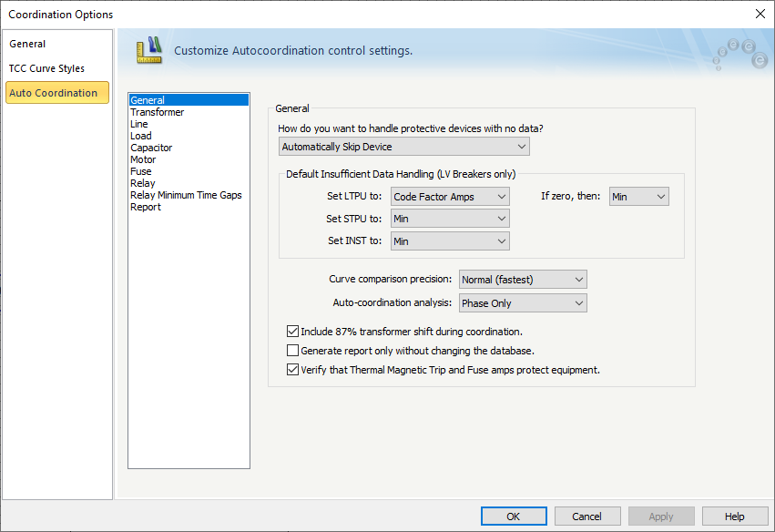Toggle Verify Thermal Magnetic Trip checkbox
Viewport: 775px width, 532px height.
[293, 370]
